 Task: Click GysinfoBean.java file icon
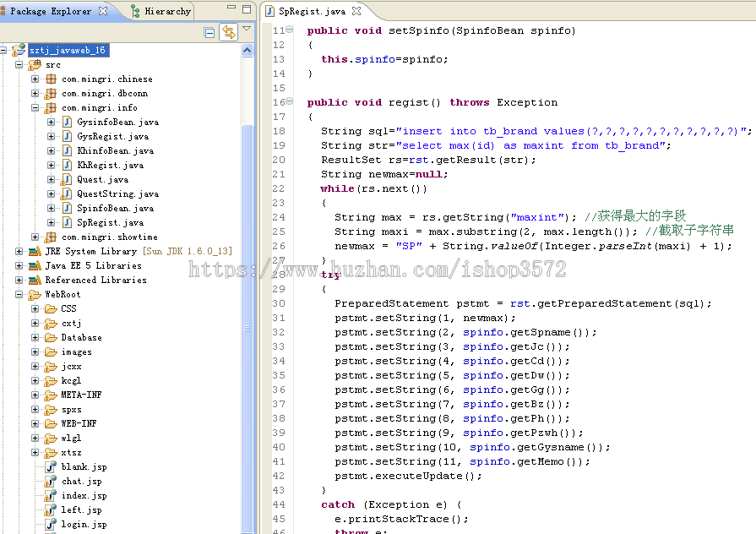(x=67, y=122)
